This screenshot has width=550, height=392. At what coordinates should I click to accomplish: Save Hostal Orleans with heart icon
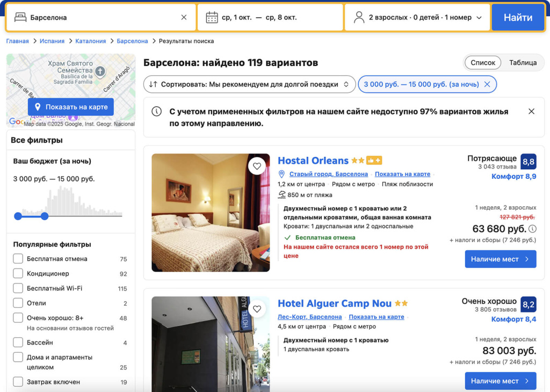click(x=257, y=166)
